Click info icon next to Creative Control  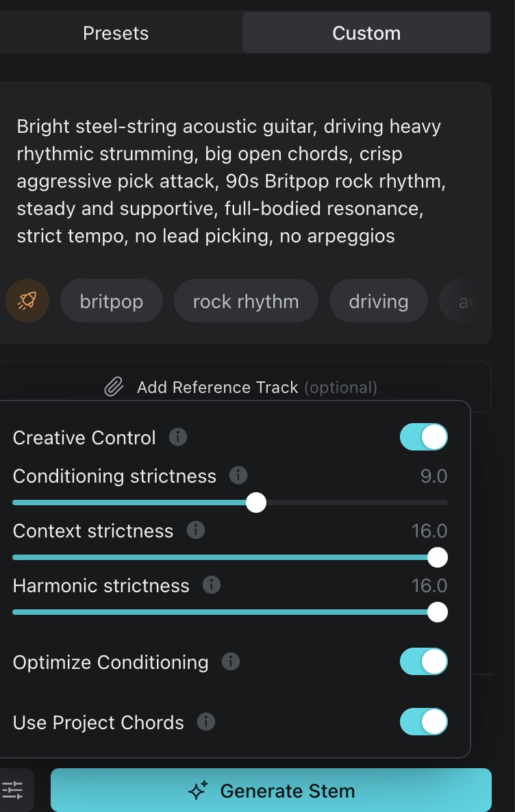click(x=178, y=437)
